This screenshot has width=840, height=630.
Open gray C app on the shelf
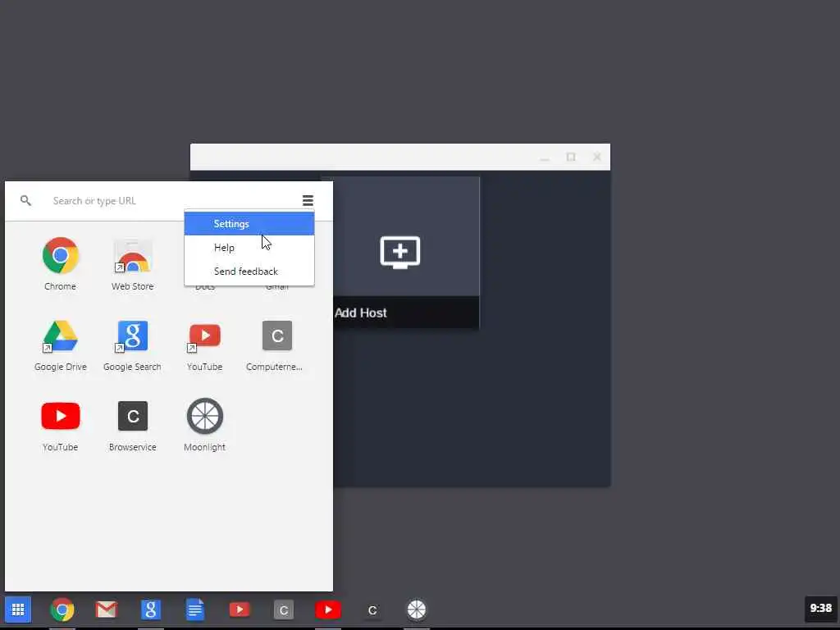(283, 609)
